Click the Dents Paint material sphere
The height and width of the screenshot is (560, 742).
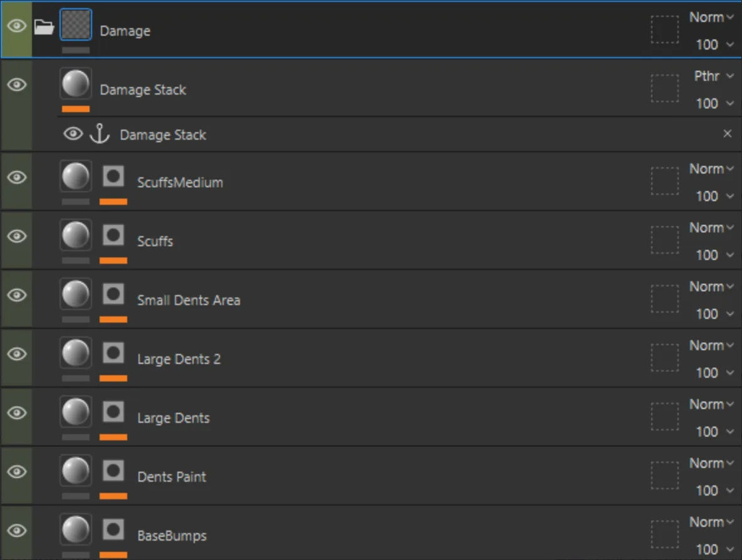[76, 471]
